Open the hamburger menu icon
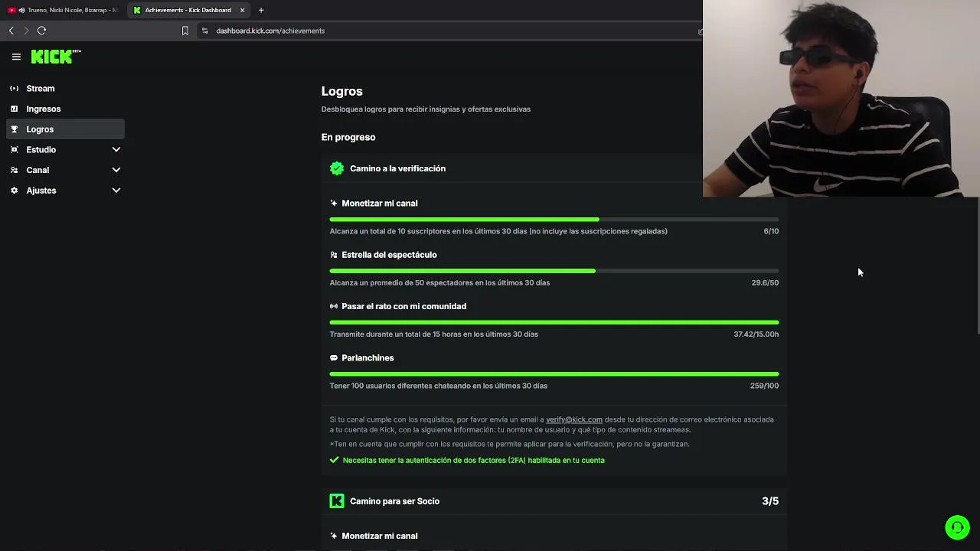Viewport: 980px width, 551px height. coord(16,57)
